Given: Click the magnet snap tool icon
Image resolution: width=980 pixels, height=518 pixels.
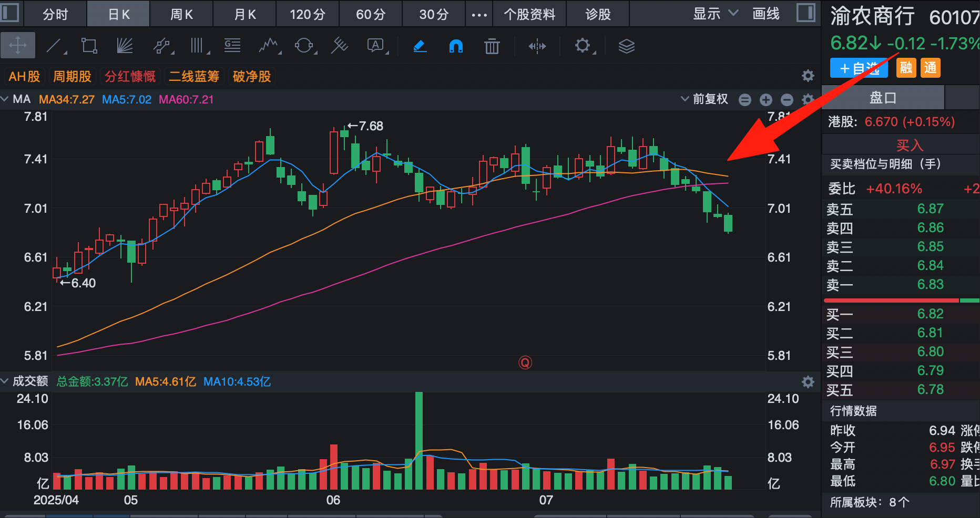Looking at the screenshot, I should point(456,46).
